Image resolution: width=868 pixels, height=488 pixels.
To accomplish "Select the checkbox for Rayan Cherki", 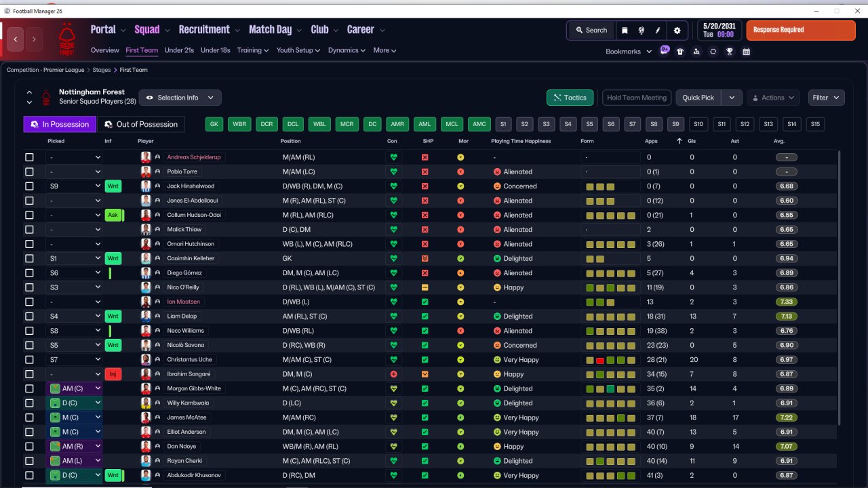I will [x=29, y=461].
